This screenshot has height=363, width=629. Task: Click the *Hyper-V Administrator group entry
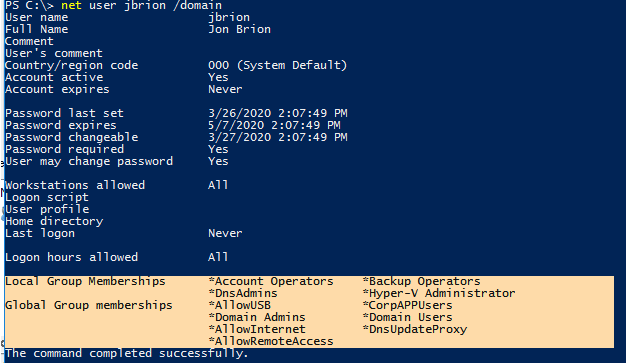tap(438, 294)
